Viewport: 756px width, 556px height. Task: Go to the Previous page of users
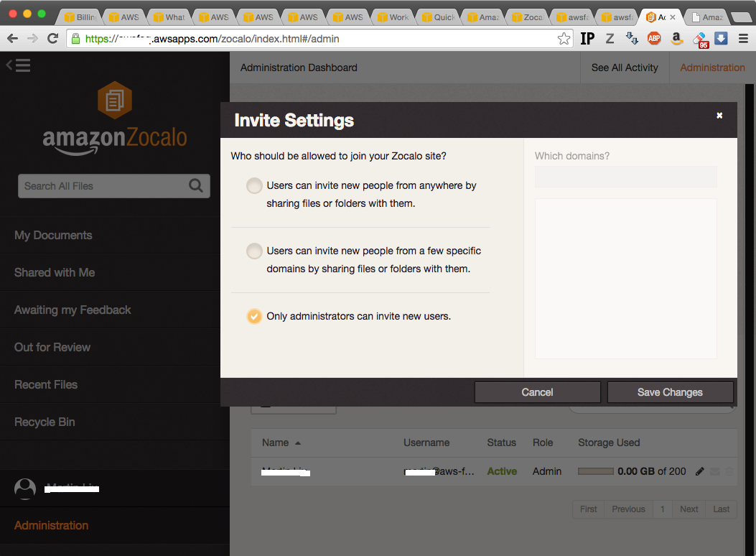(628, 509)
